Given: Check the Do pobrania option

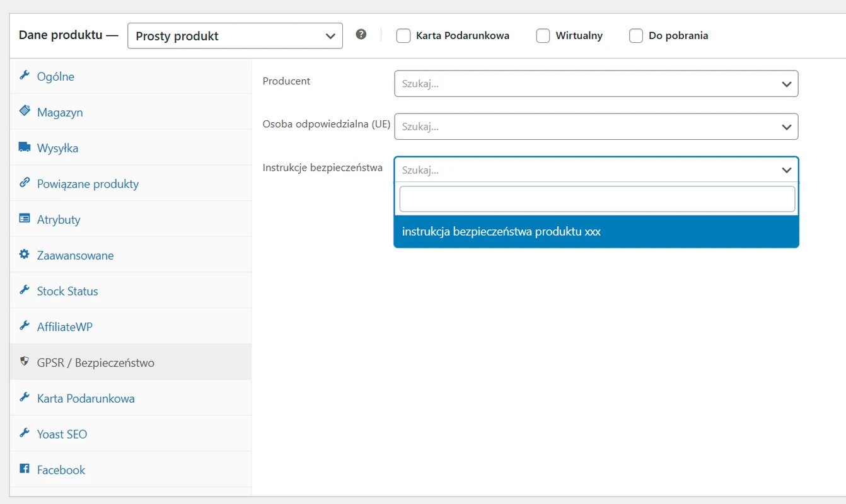Looking at the screenshot, I should (636, 36).
